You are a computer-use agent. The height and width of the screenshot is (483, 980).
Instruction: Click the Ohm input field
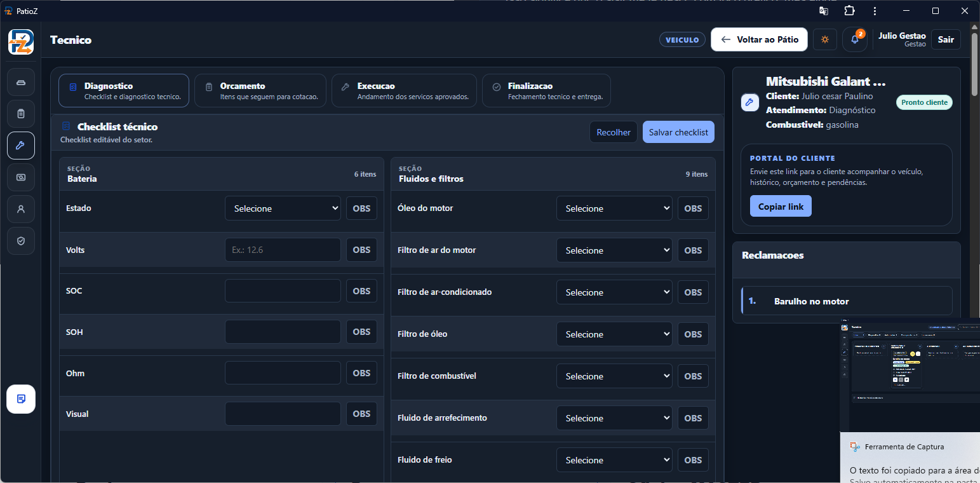pos(283,373)
